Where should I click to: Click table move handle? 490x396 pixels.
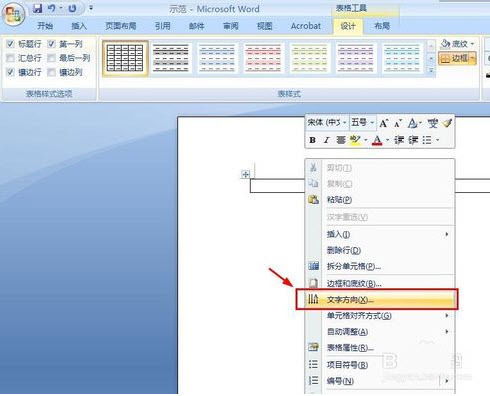point(245,174)
